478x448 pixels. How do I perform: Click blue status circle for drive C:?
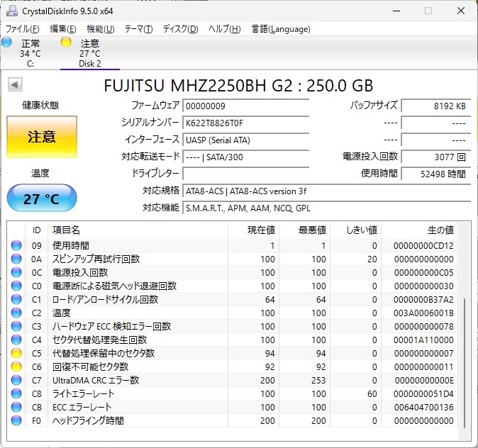(x=6, y=42)
